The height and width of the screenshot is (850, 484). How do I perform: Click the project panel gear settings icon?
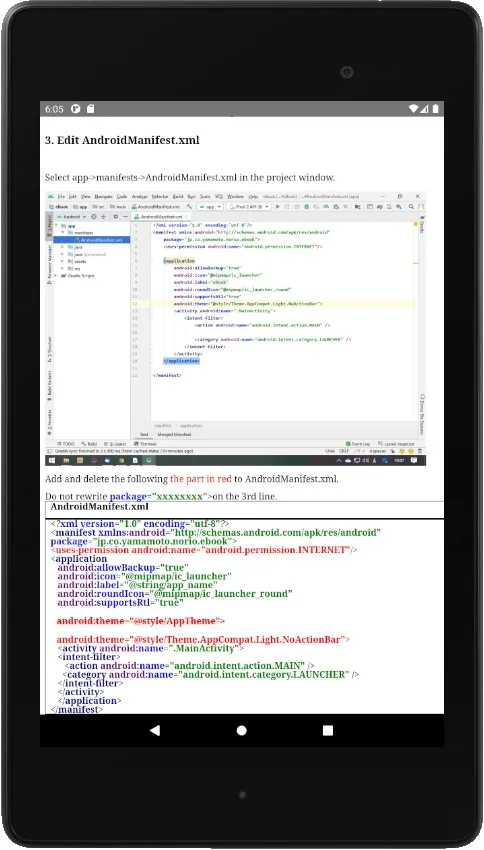tap(115, 216)
